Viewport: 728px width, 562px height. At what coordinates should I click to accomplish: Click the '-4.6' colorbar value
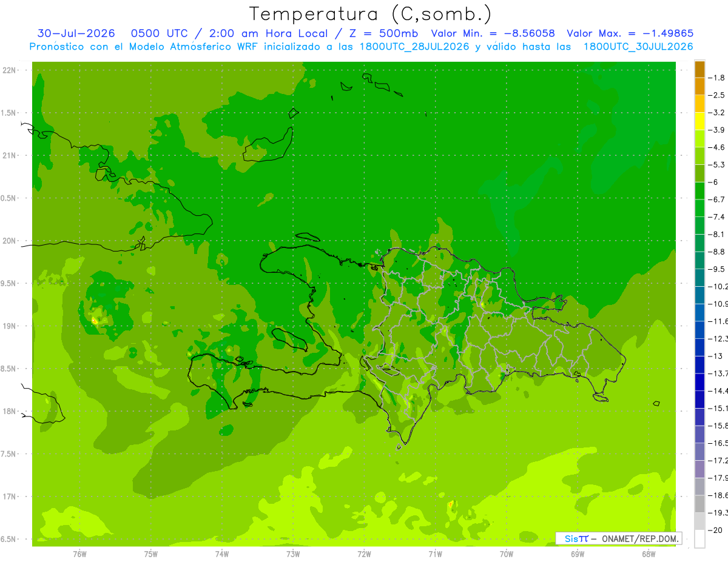tap(716, 147)
